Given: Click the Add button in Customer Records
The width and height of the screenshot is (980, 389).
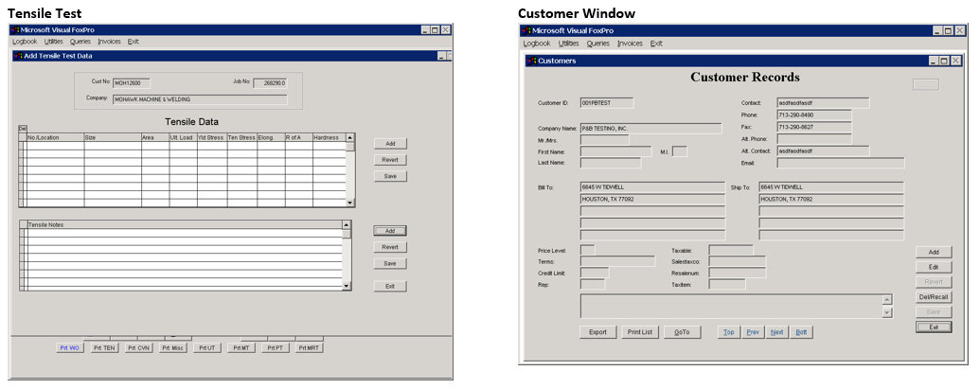Looking at the screenshot, I should coord(934,253).
